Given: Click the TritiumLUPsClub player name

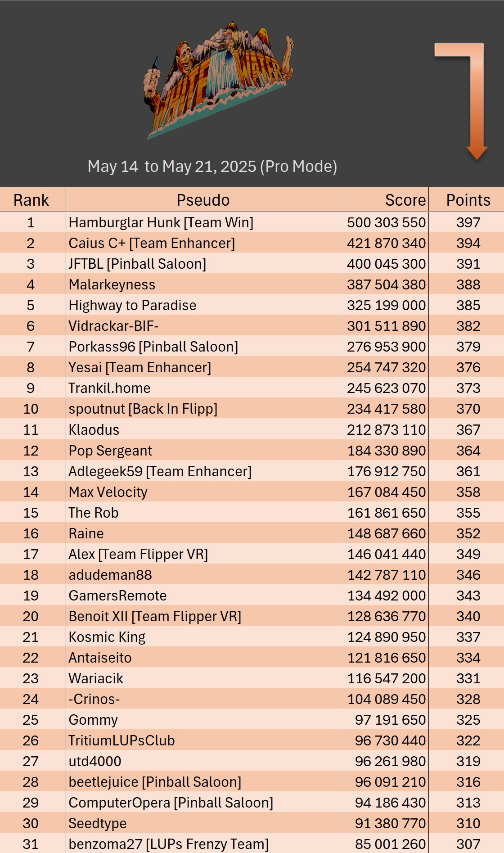Looking at the screenshot, I should pyautogui.click(x=121, y=740).
